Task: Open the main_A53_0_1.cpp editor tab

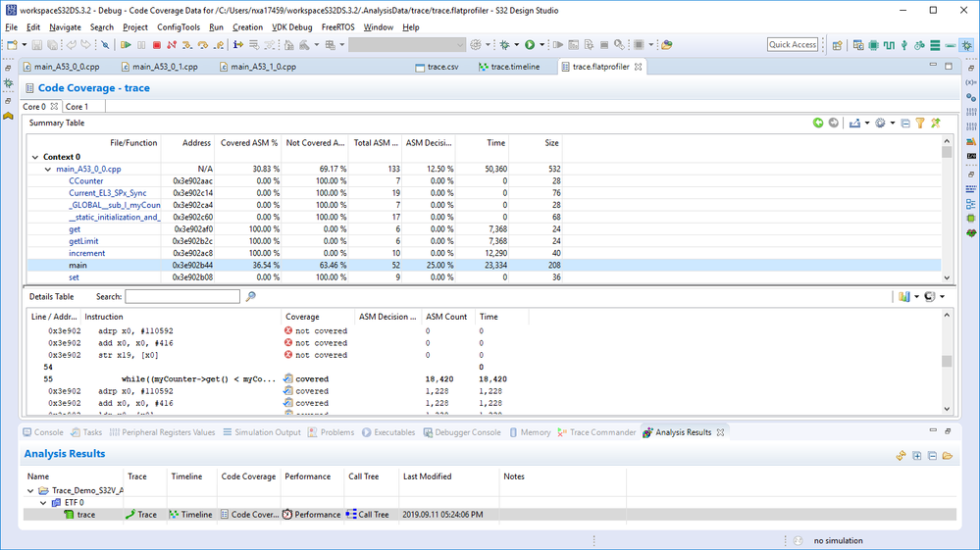Action: coord(160,67)
